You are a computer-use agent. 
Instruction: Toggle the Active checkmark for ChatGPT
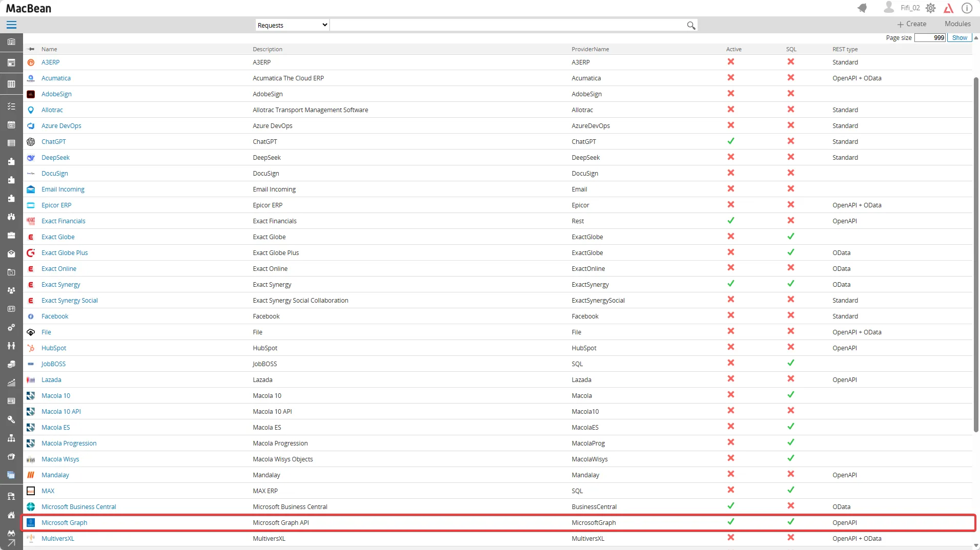coord(731,141)
